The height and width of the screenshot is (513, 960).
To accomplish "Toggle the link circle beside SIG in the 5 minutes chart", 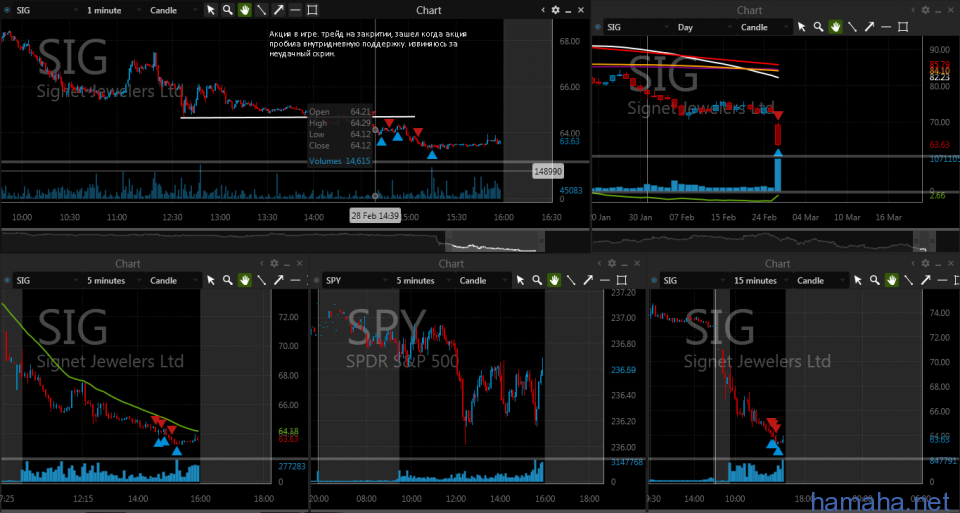I will [x=7, y=280].
